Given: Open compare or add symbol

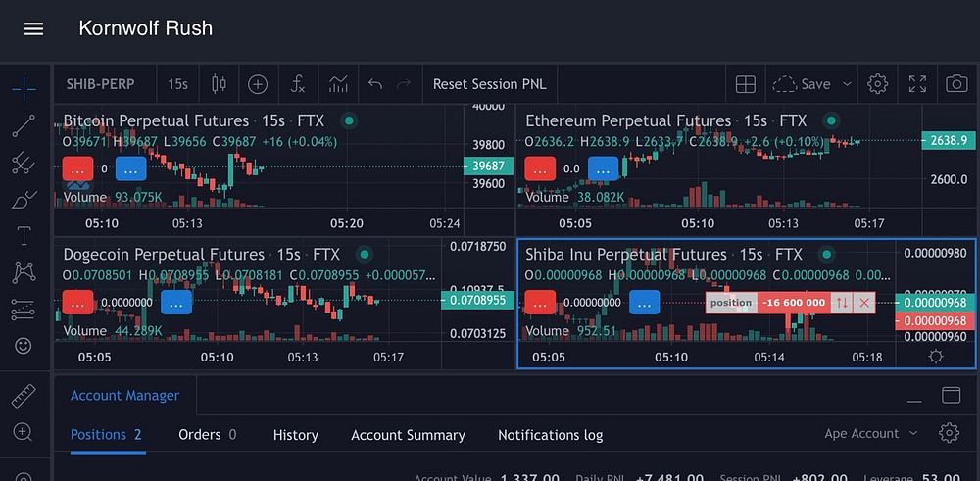Looking at the screenshot, I should coord(258,84).
